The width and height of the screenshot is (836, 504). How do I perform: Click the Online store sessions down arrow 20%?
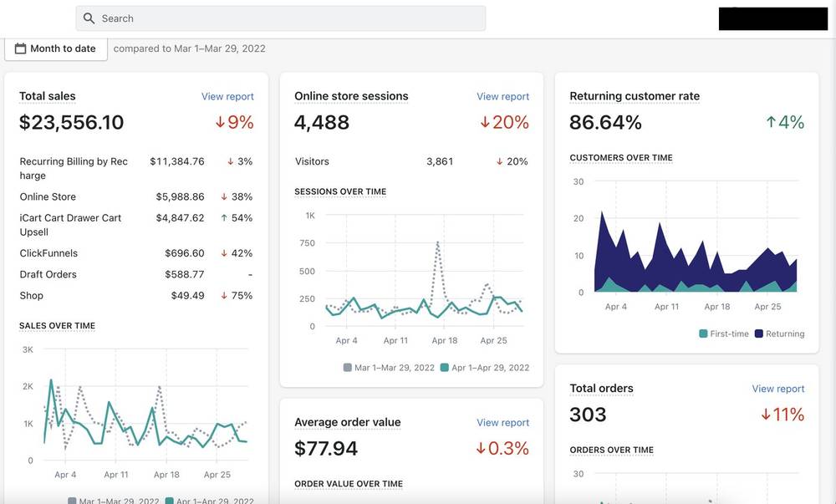[504, 122]
